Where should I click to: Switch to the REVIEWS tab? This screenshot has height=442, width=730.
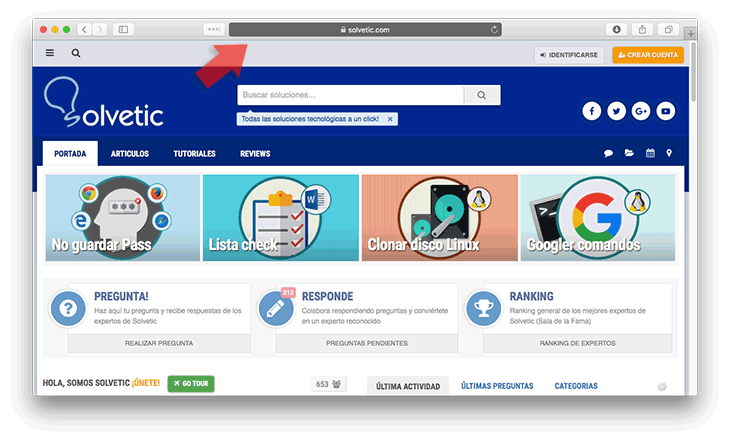click(x=255, y=154)
